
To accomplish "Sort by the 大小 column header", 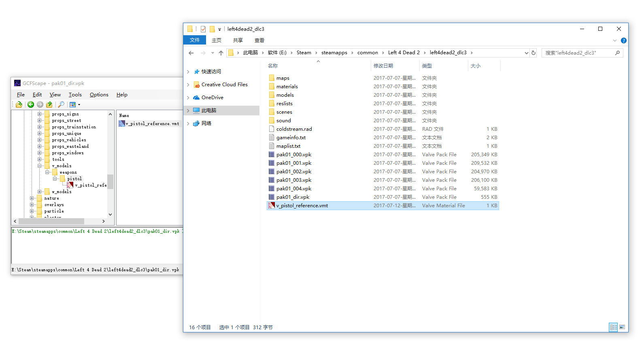I will point(476,66).
